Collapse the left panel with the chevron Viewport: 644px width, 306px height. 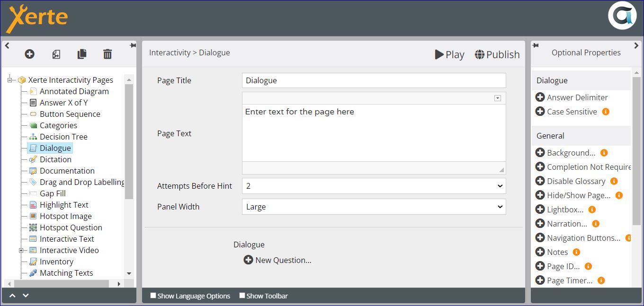[x=7, y=45]
